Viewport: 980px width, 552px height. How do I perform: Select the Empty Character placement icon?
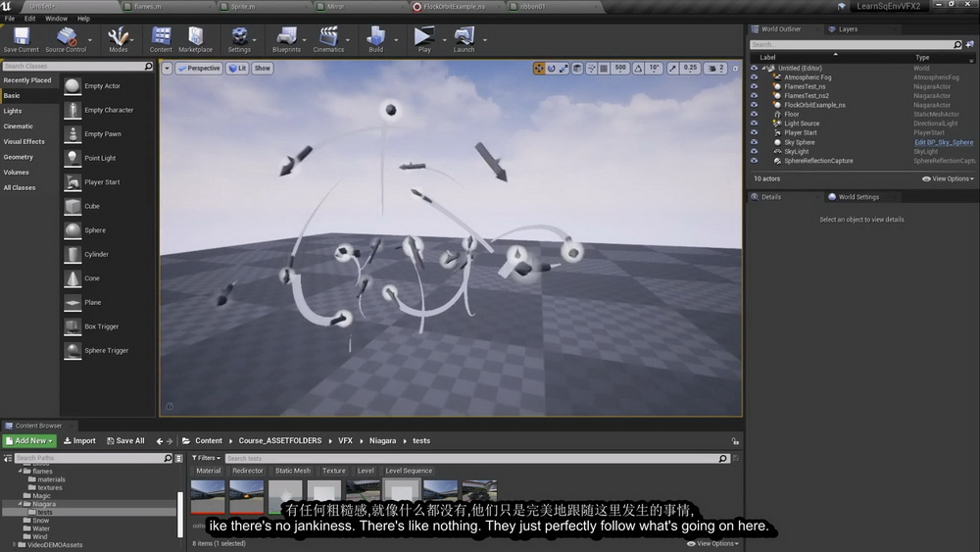[x=73, y=110]
